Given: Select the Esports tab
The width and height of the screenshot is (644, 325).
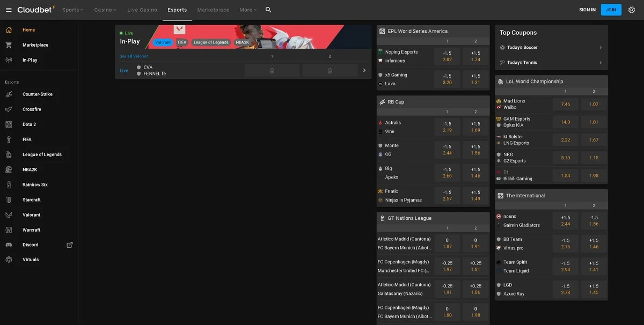Looking at the screenshot, I should pos(177,10).
